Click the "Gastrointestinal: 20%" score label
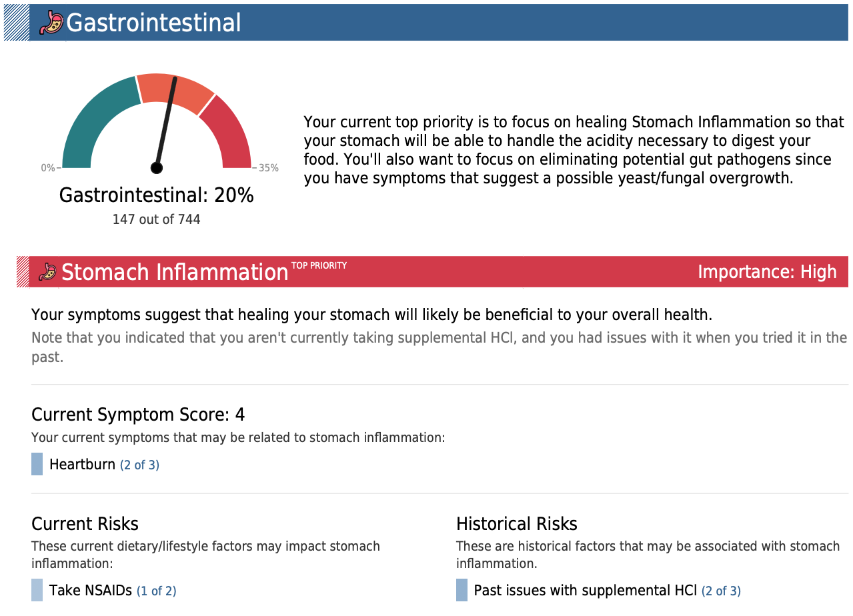853x616 pixels. 157,195
